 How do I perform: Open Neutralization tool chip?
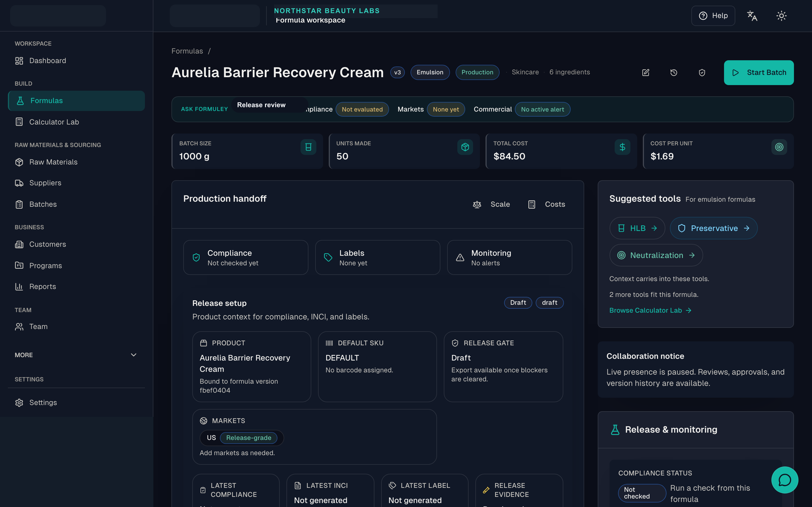point(656,255)
